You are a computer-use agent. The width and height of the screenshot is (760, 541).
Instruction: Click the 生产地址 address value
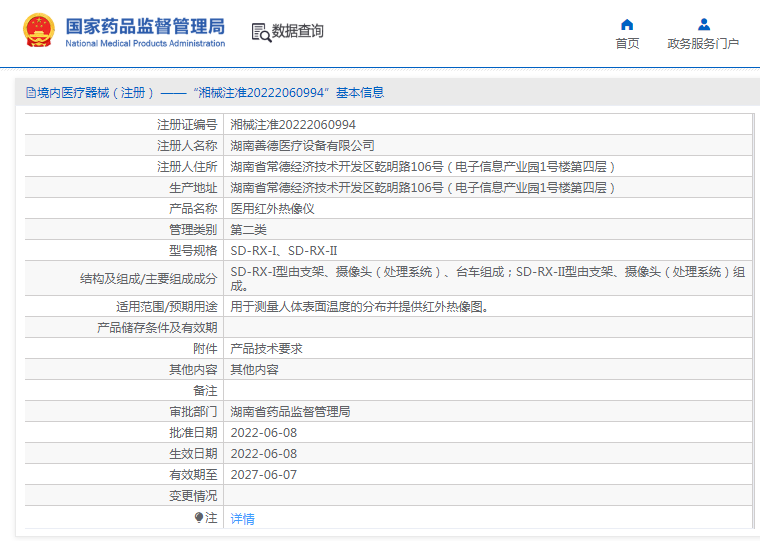[x=423, y=188]
